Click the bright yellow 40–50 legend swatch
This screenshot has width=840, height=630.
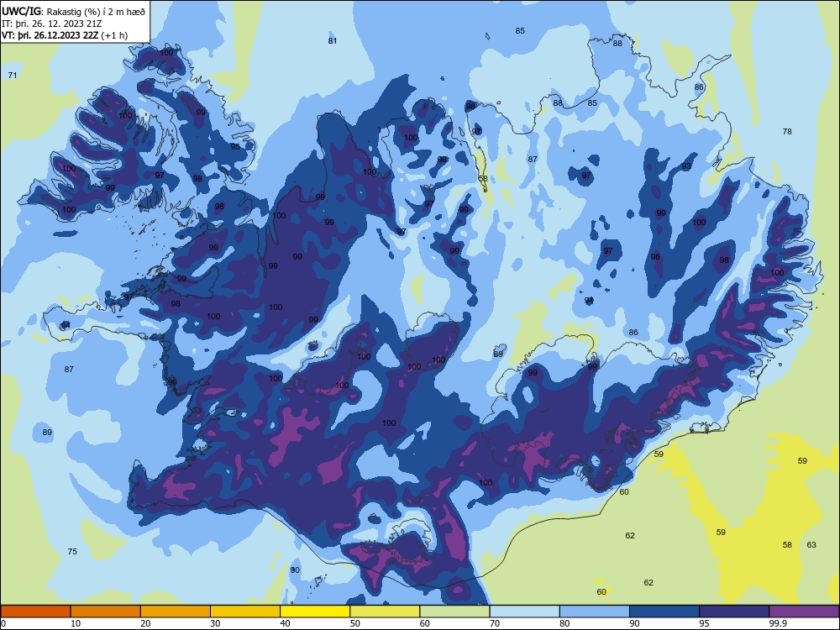point(315,612)
